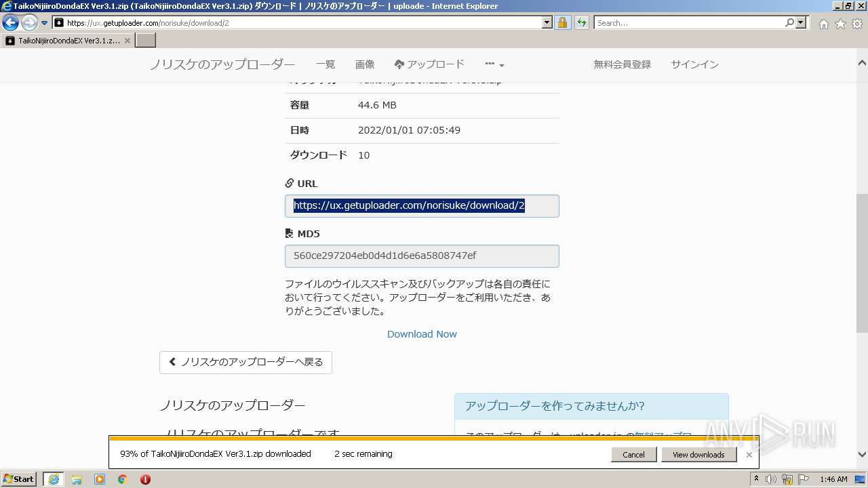Open the IE Home icon
868x488 pixels.
click(823, 24)
